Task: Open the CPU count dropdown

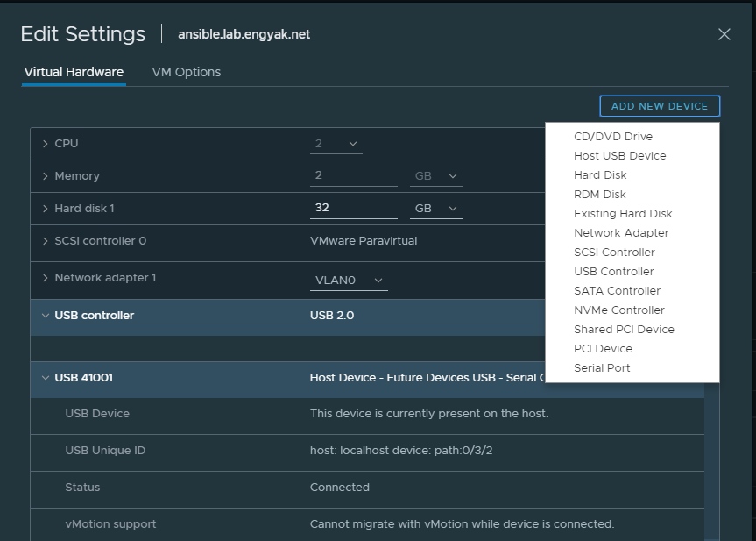Action: [x=336, y=144]
